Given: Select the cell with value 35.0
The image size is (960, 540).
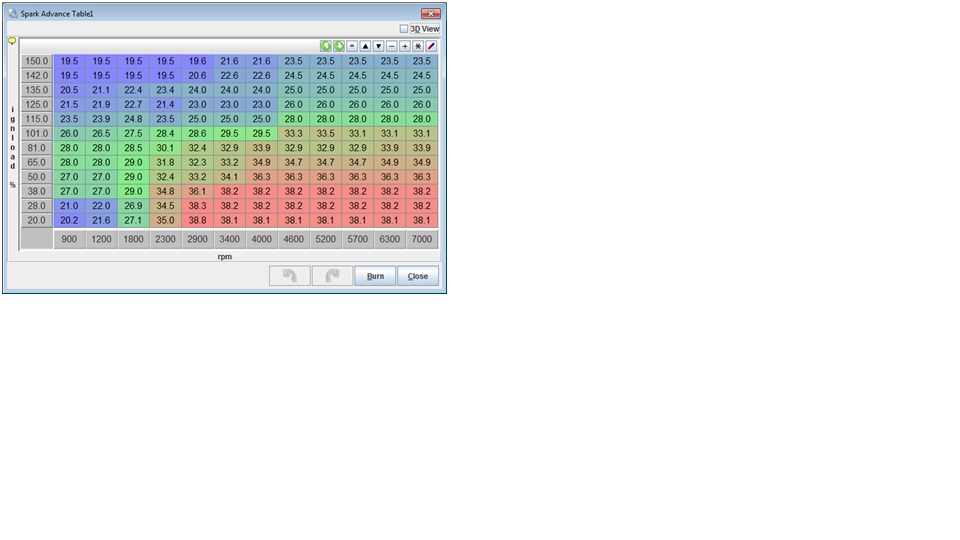Looking at the screenshot, I should click(x=165, y=220).
